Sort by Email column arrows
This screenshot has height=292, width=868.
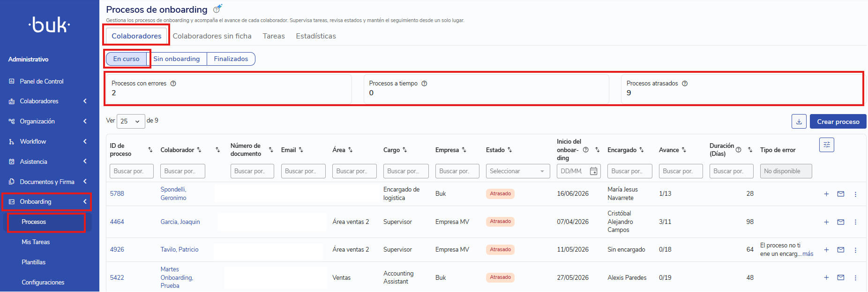click(301, 150)
